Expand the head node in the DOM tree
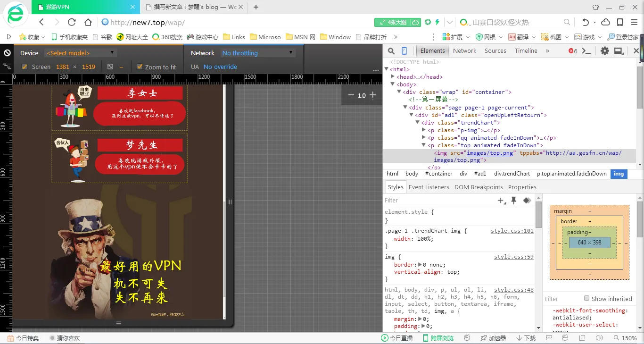 tap(393, 77)
